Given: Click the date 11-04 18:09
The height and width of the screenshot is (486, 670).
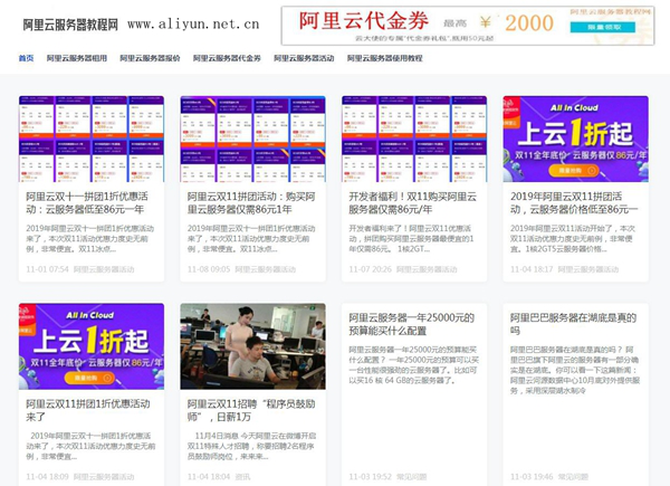Looking at the screenshot, I should point(47,477).
